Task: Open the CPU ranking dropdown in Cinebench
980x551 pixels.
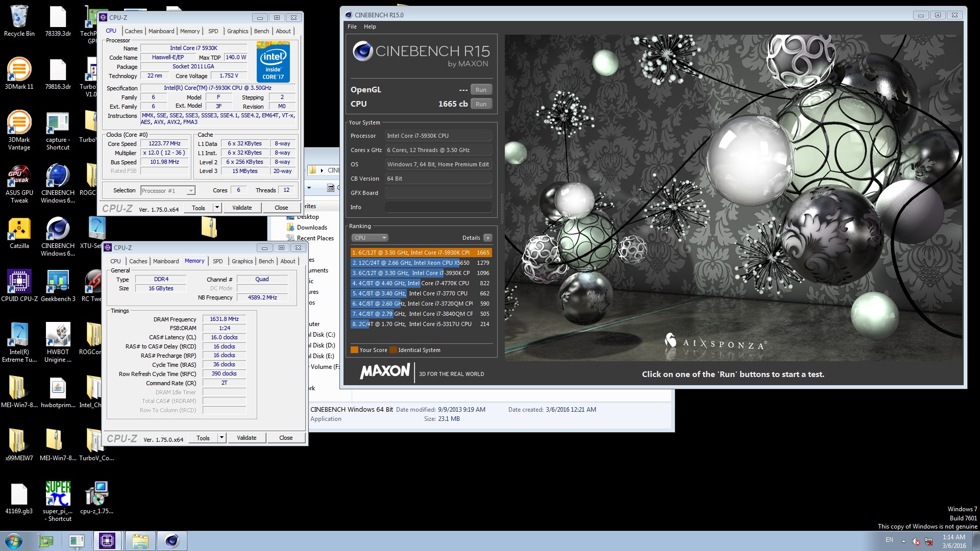Action: click(x=370, y=238)
